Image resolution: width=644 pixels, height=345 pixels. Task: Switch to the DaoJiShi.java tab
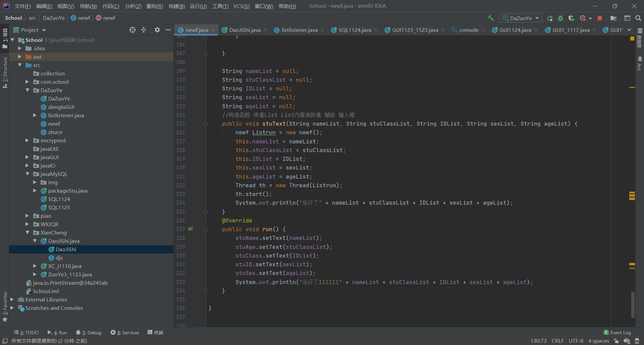coord(245,30)
